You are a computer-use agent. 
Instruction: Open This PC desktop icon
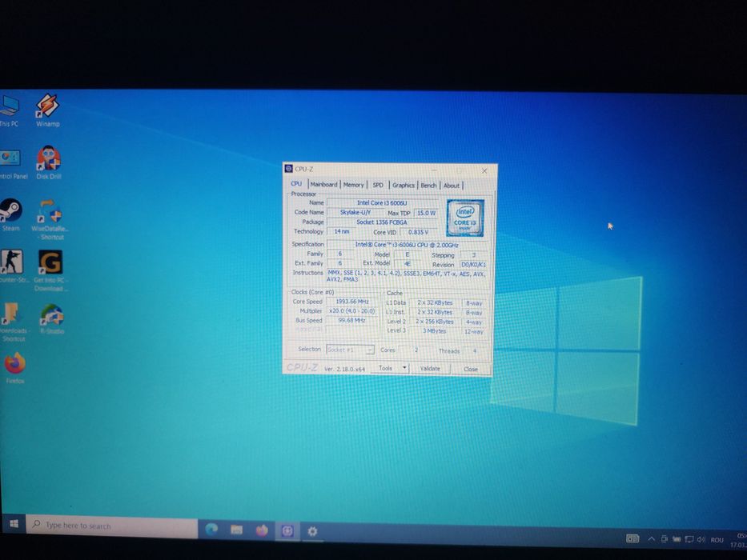9,110
